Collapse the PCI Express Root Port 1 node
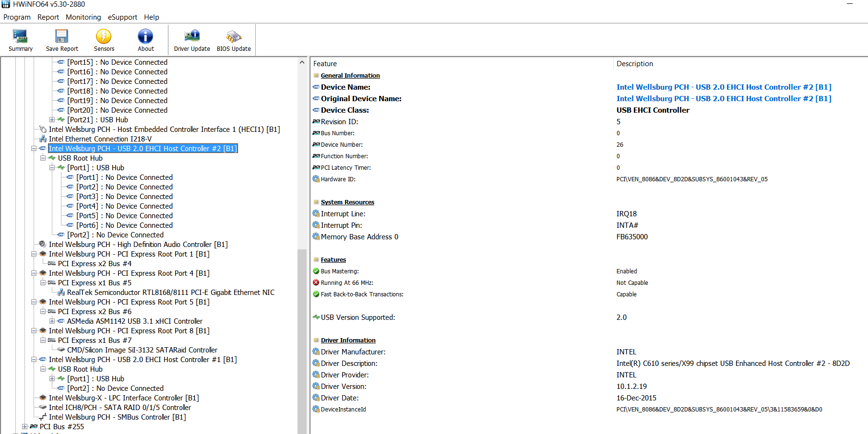This screenshot has height=434, width=868. 34,254
